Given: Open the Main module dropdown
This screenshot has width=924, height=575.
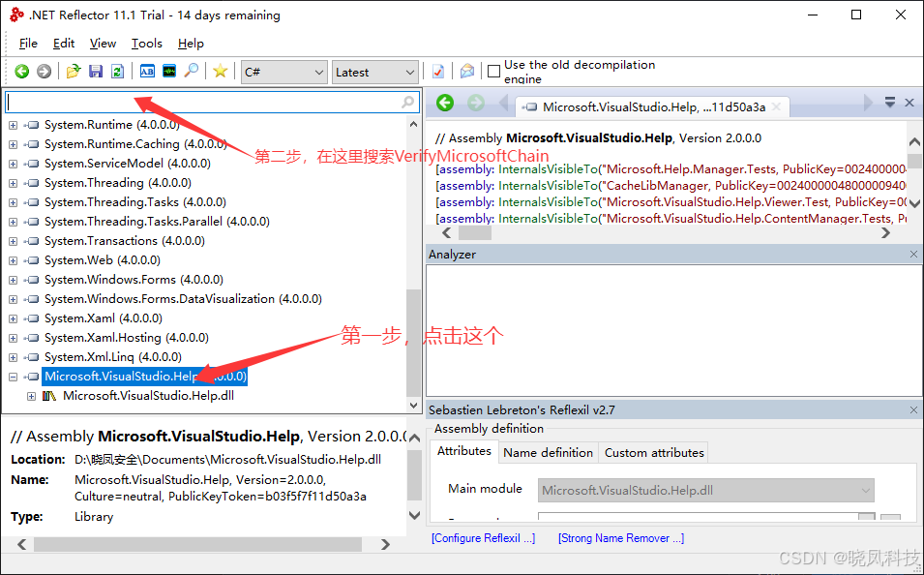Looking at the screenshot, I should (706, 490).
